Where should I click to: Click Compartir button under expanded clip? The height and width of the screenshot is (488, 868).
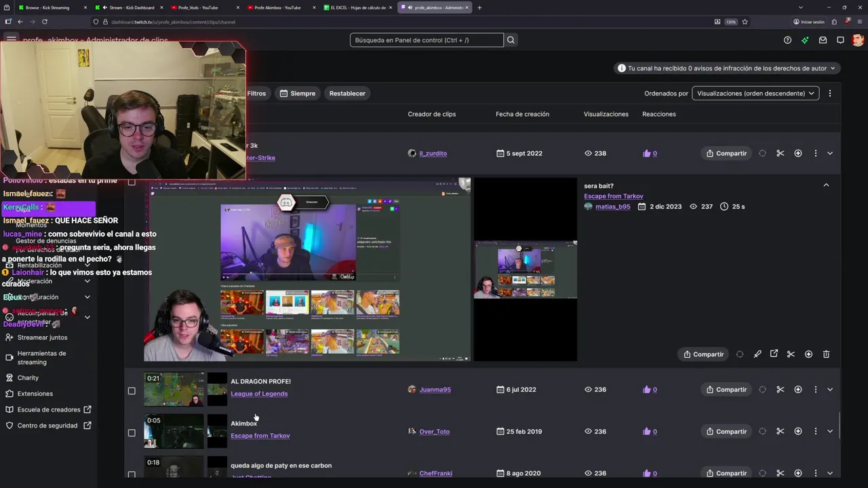(703, 354)
